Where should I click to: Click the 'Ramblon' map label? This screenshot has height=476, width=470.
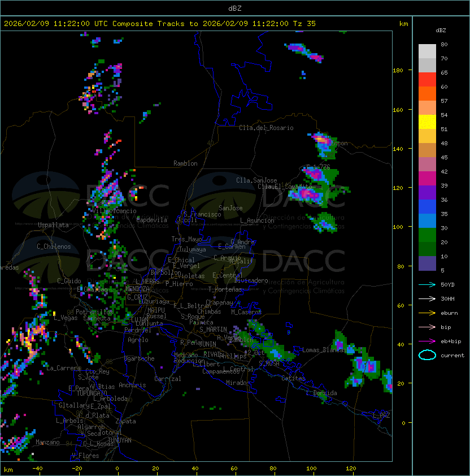[x=185, y=163]
